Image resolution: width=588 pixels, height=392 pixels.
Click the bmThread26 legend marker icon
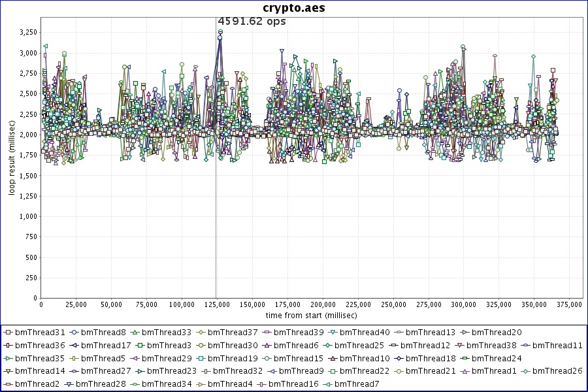[526, 371]
